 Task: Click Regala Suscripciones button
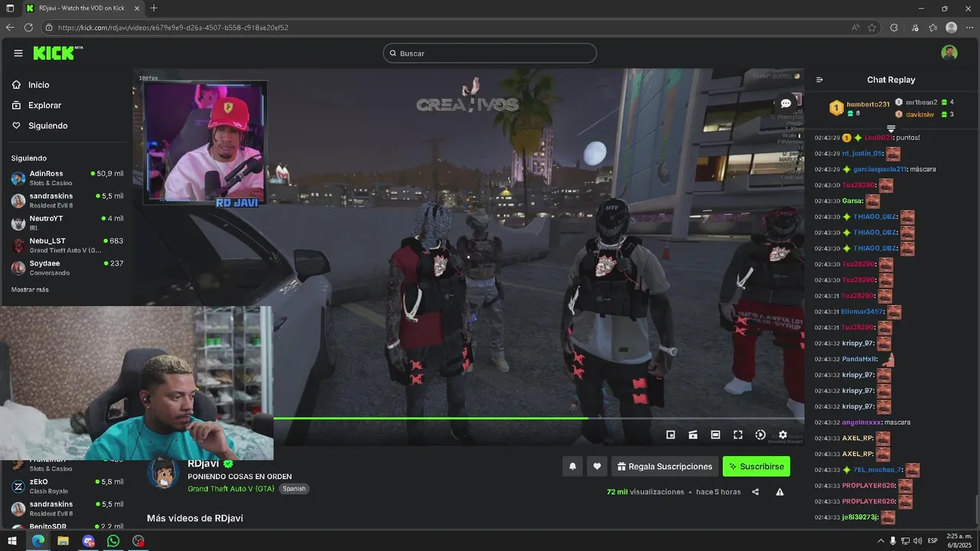665,466
